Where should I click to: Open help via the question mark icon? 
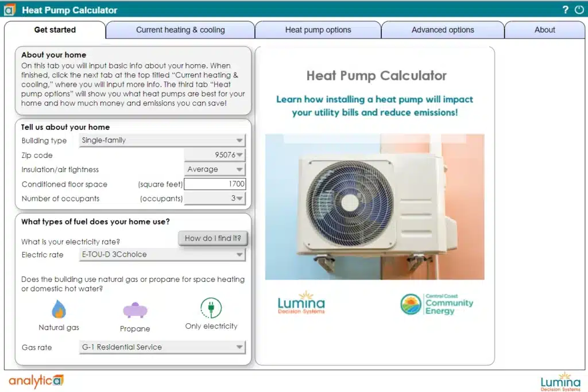pyautogui.click(x=565, y=10)
